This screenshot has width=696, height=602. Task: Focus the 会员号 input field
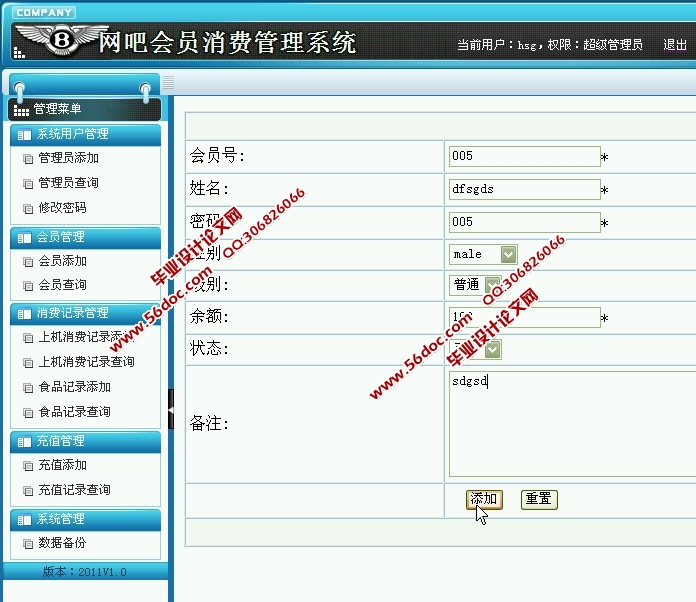tap(525, 156)
